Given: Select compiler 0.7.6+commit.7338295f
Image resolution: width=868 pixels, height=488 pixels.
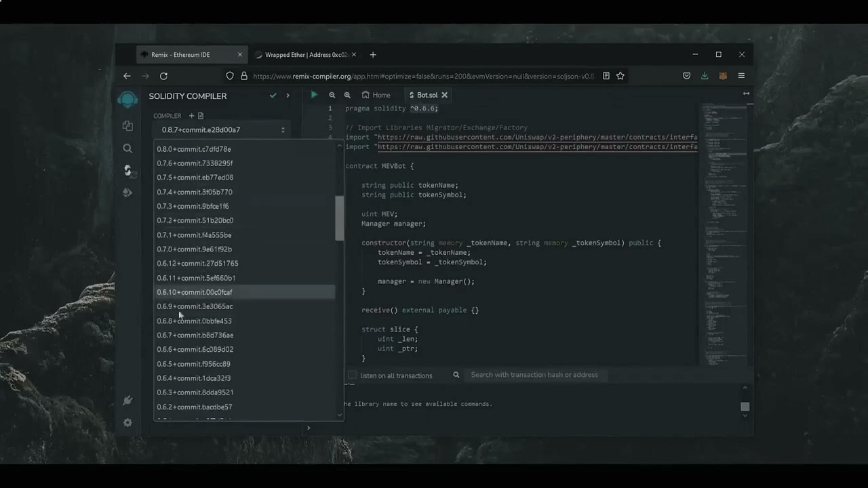Looking at the screenshot, I should click(245, 163).
